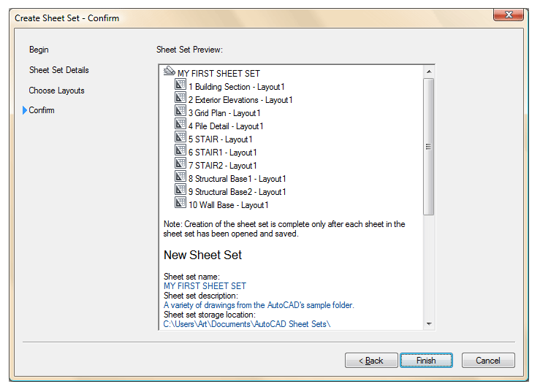540x392 pixels.
Task: Open the Sheet Set Details step
Action: pos(58,70)
